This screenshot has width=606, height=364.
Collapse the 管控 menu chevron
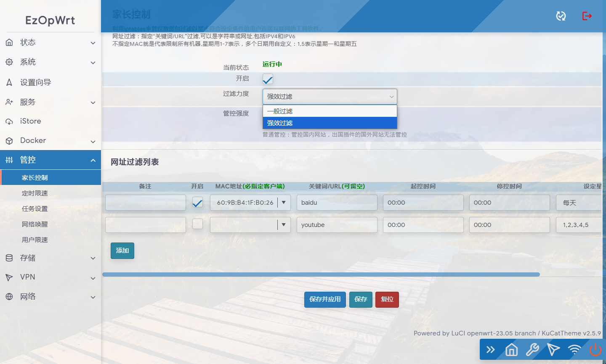(93, 160)
